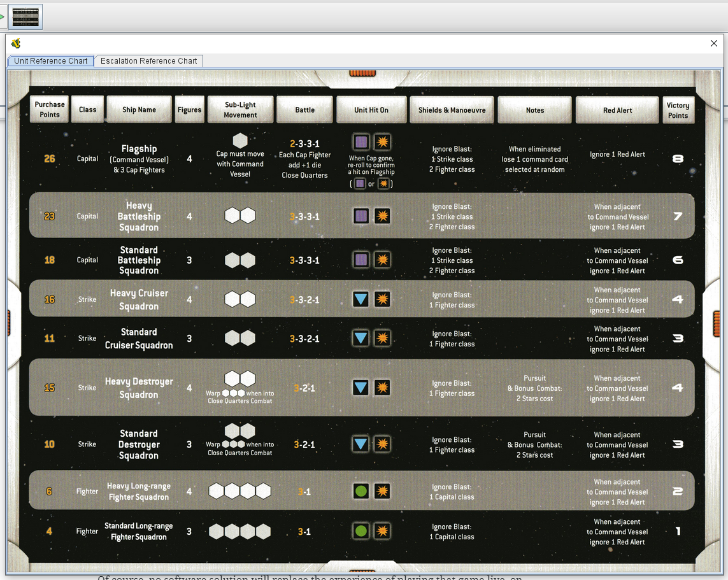Close the reference chart window
This screenshot has width=728, height=580.
[x=713, y=43]
